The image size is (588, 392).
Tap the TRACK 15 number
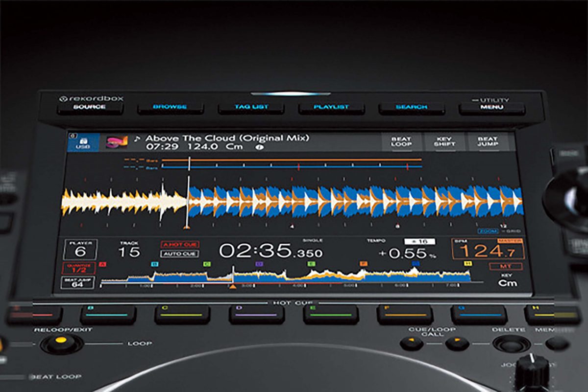pos(129,253)
